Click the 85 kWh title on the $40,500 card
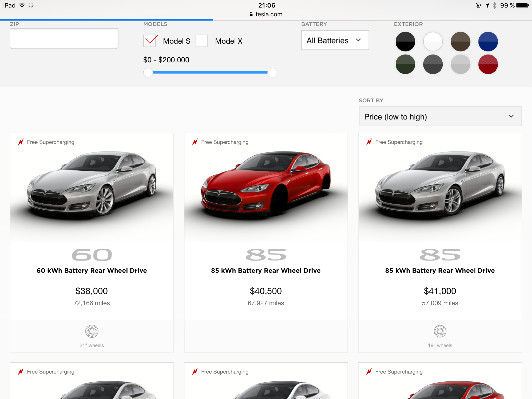The width and height of the screenshot is (532, 399). (266, 270)
